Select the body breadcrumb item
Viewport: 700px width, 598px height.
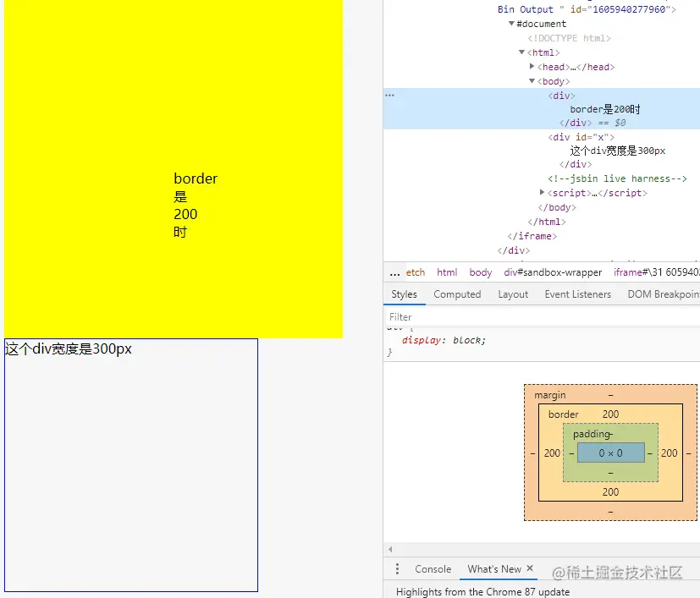pyautogui.click(x=481, y=272)
